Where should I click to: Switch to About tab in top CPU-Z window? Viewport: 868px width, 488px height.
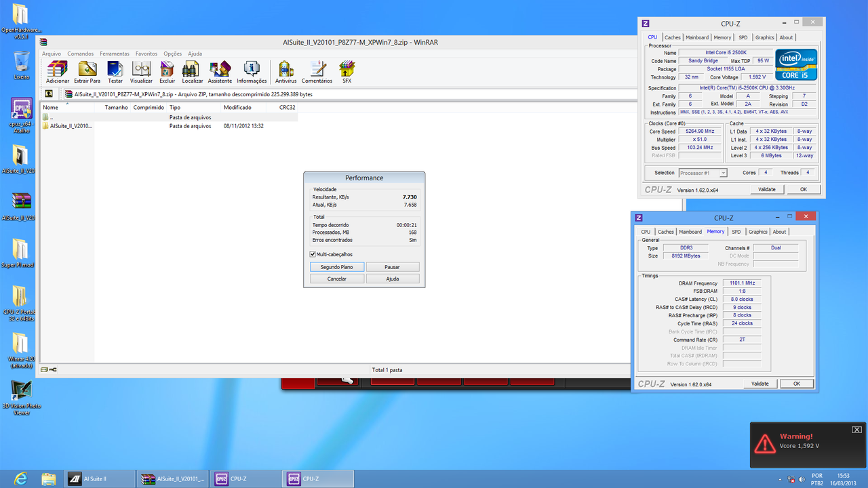(x=786, y=37)
